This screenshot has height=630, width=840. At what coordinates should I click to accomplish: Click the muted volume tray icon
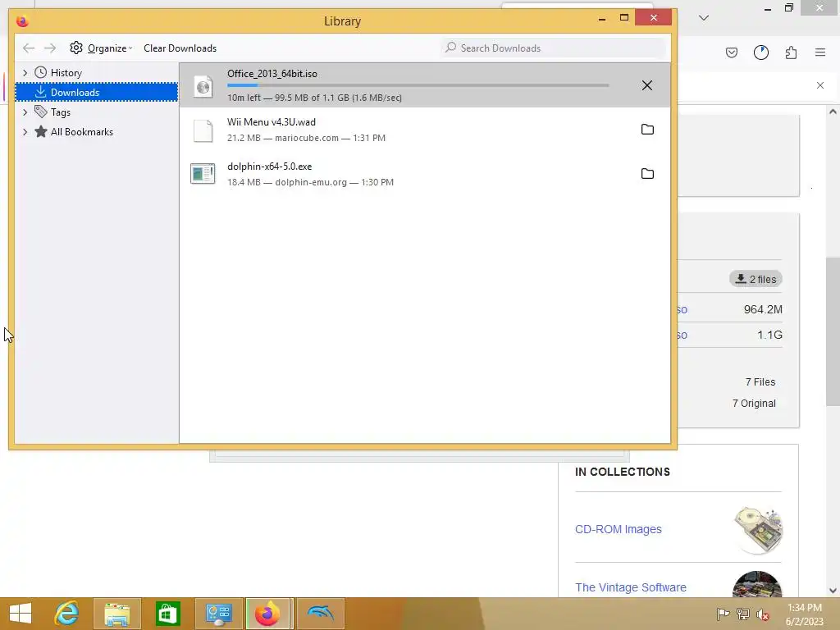click(x=763, y=614)
